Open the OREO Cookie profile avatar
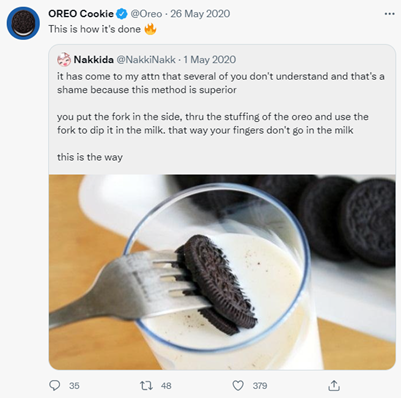This screenshot has height=398, width=401. coord(23,23)
